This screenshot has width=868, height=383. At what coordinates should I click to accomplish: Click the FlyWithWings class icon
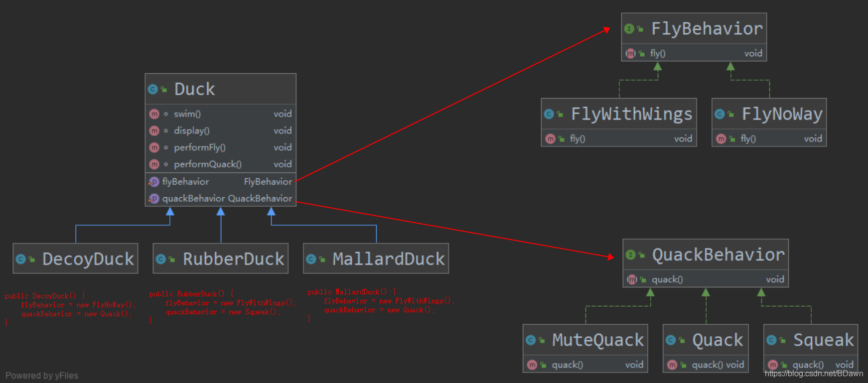549,114
